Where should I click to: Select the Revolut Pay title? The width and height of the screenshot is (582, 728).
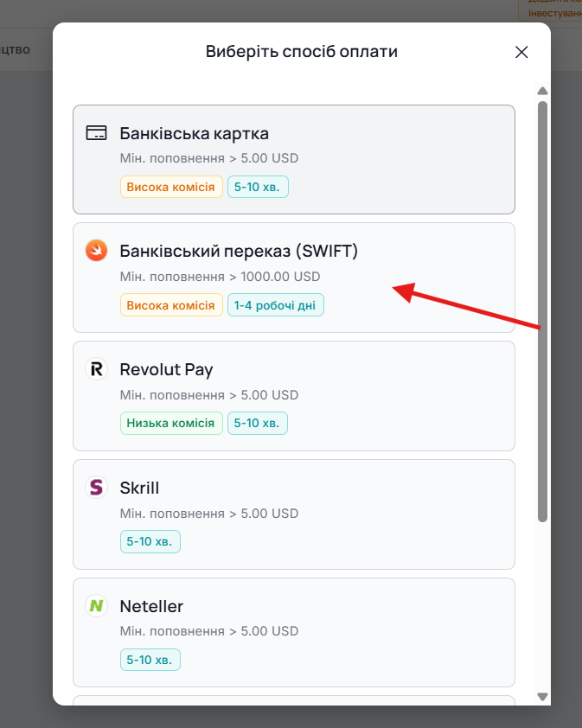166,369
